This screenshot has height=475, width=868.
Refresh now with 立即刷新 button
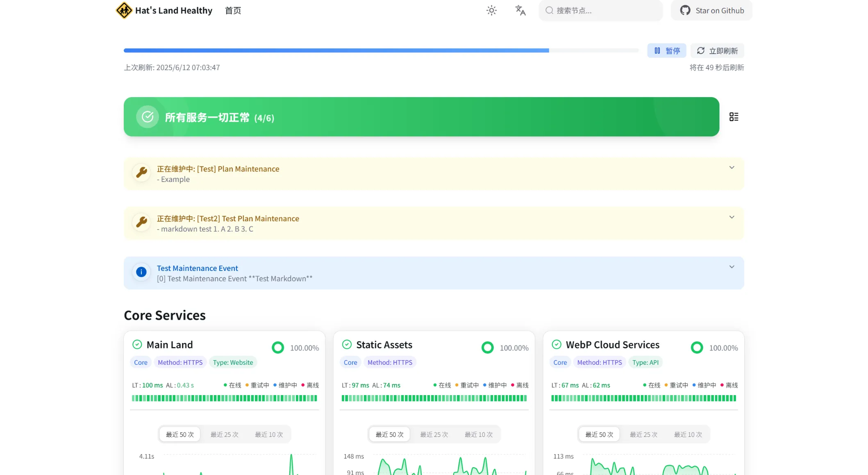(x=717, y=50)
